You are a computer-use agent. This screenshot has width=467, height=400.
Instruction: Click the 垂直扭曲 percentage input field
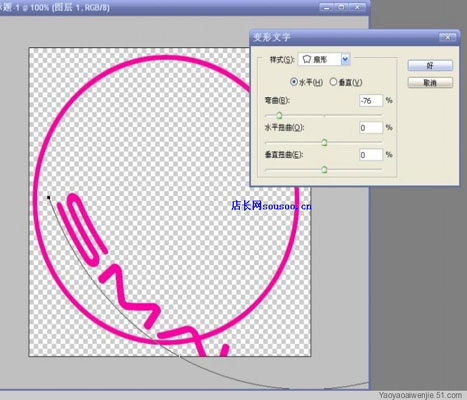(371, 155)
